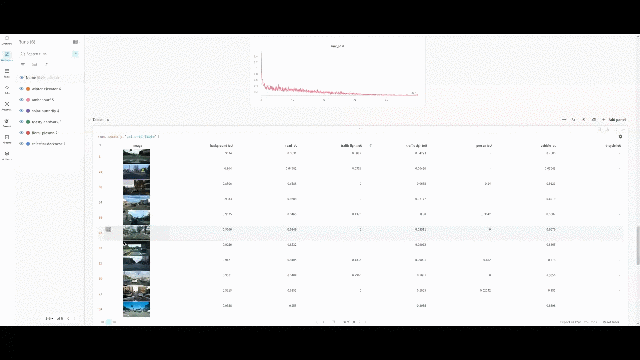Toggle visibility eye of the purple run
The image size is (640, 360).
(x=22, y=111)
